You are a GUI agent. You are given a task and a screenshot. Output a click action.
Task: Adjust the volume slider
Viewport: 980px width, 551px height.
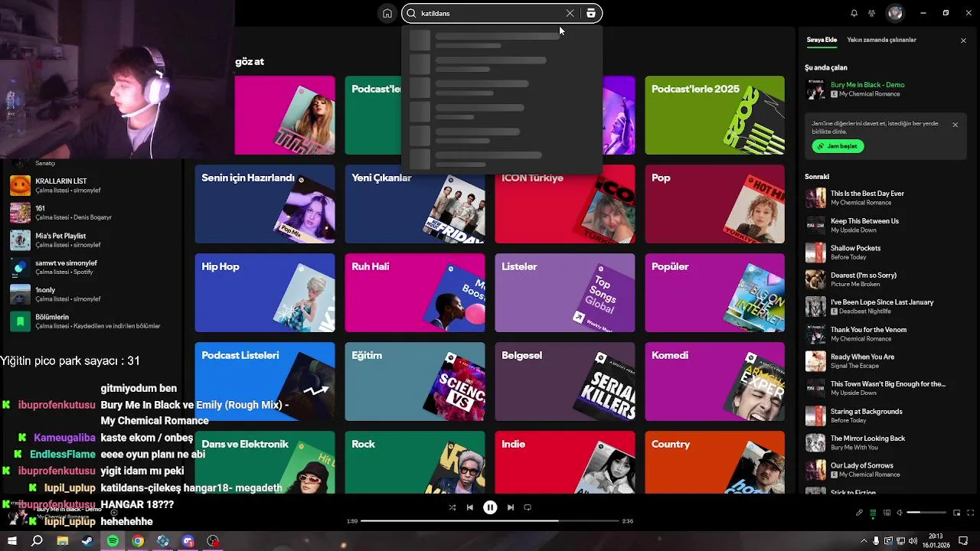[x=926, y=513]
